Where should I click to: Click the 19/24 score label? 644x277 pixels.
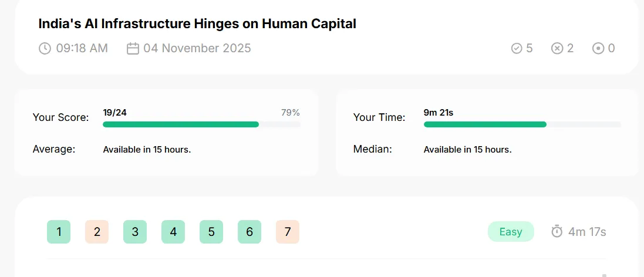[x=114, y=113]
